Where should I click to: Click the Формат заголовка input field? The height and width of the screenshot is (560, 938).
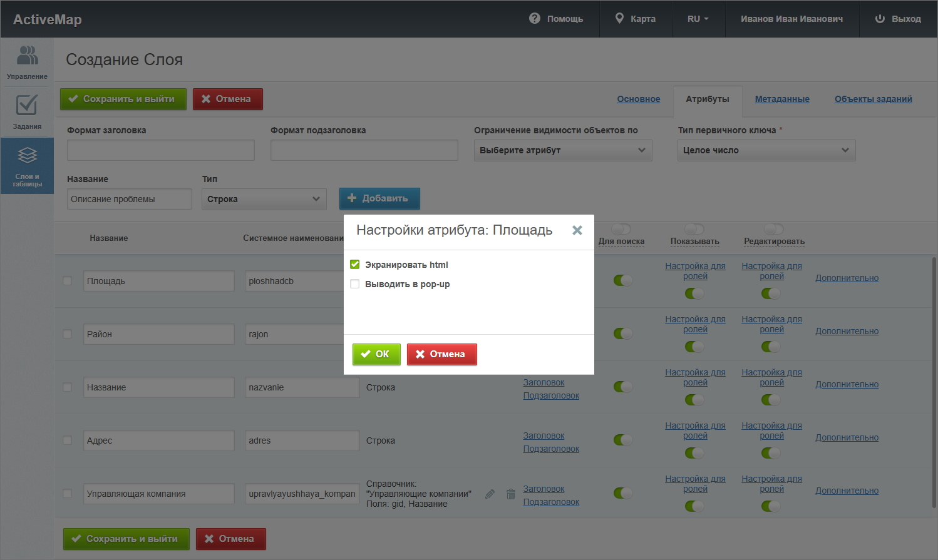pyautogui.click(x=160, y=150)
